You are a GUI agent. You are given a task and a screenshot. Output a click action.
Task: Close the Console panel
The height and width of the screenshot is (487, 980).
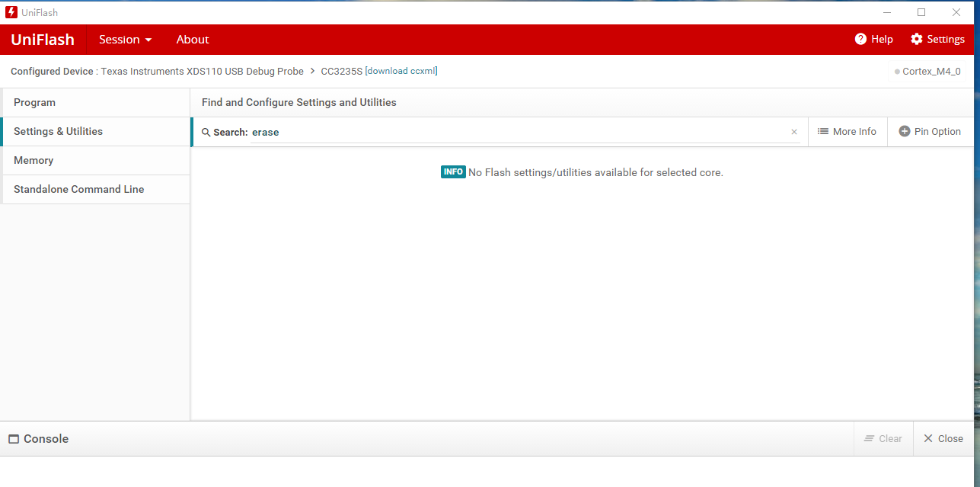[x=943, y=439]
